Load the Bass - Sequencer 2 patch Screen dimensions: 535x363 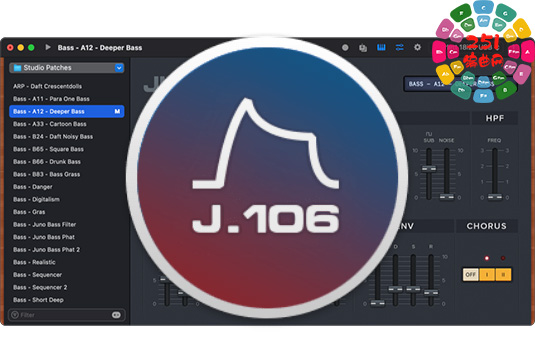click(40, 287)
